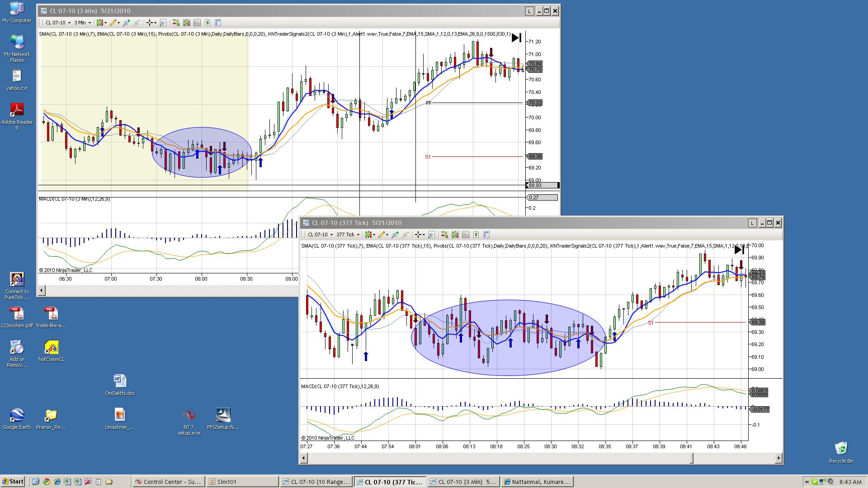
Task: Click Zoom In magnifier in 377 Tick toolbar
Action: (x=395, y=235)
